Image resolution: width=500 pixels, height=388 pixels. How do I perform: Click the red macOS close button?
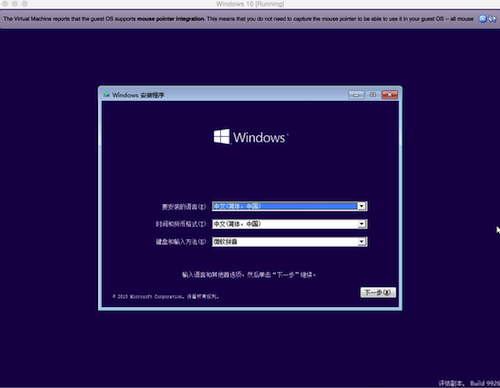click(5, 4)
